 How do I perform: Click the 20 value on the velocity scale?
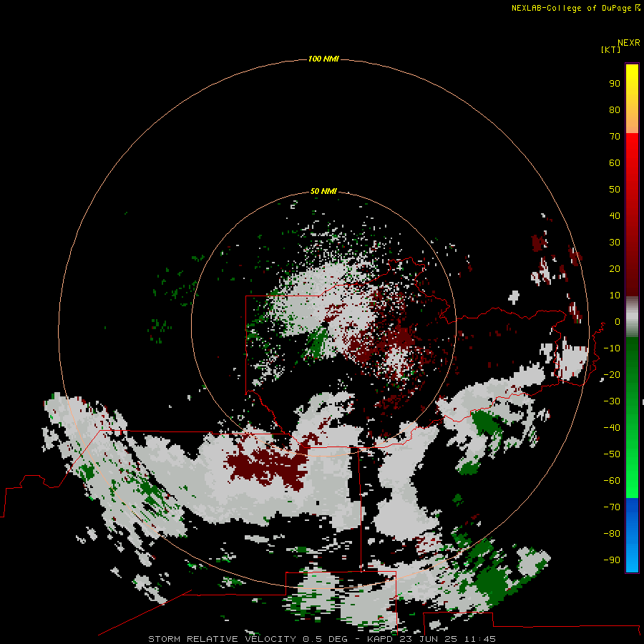(615, 268)
